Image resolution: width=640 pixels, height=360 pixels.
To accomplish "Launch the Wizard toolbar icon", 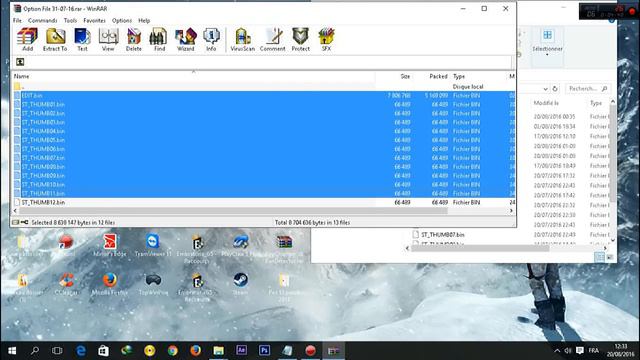I will coord(186,40).
